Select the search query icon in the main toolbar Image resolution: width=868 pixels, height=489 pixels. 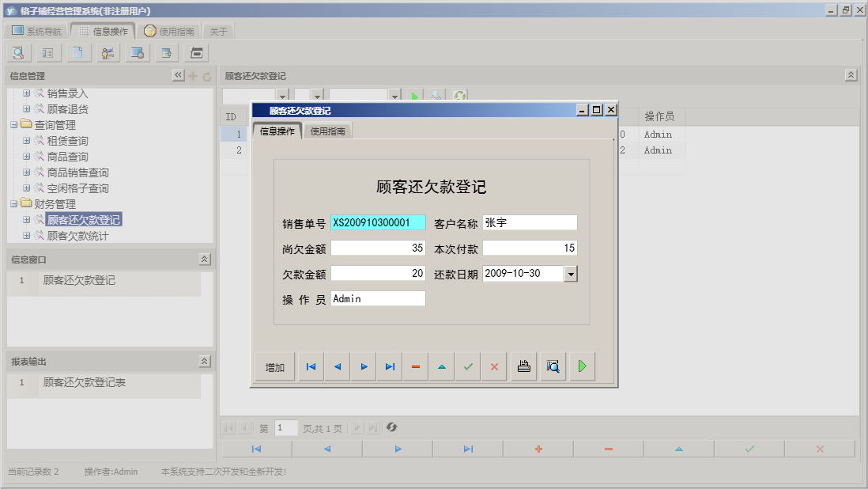click(x=17, y=53)
